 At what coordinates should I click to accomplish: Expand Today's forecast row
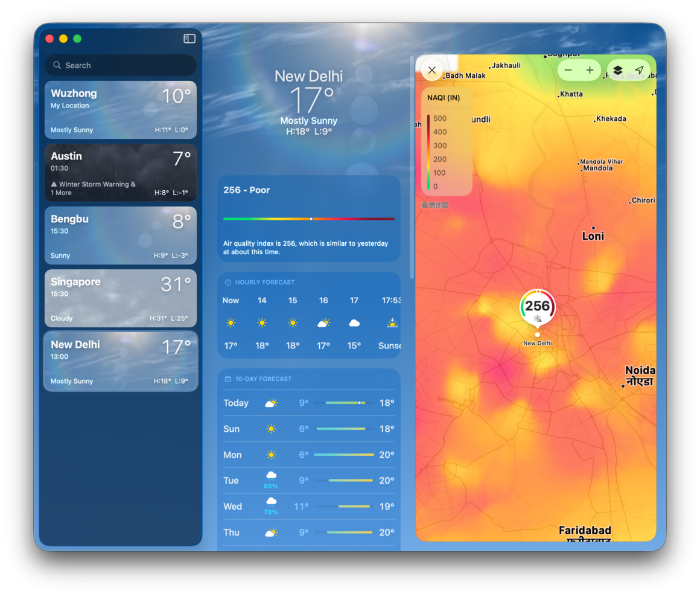[x=309, y=403]
